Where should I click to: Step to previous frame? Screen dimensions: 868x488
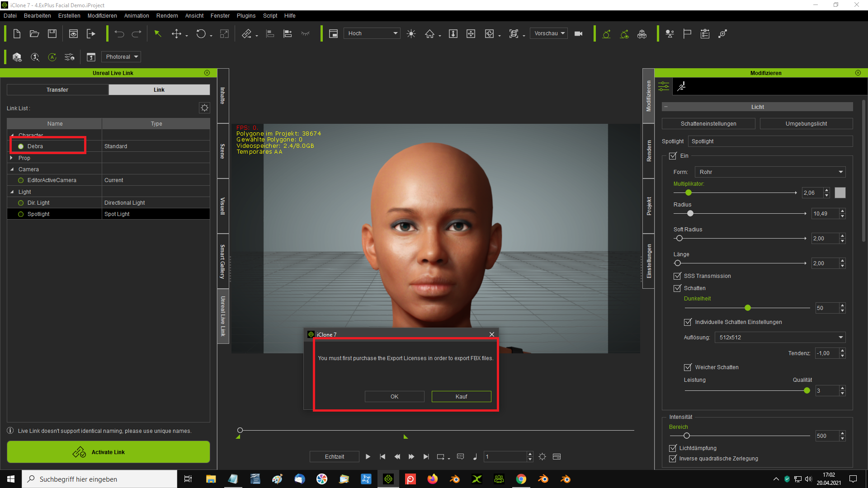(x=397, y=457)
